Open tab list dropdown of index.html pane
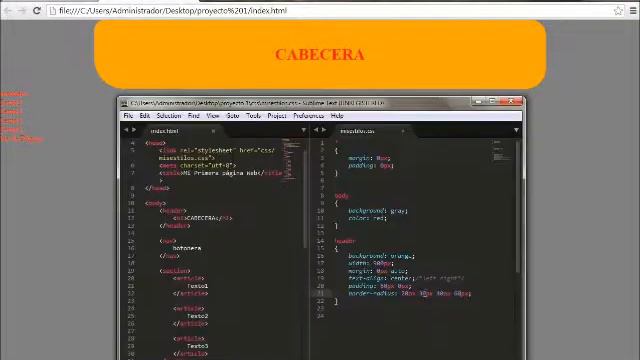This screenshot has height=360, width=640. tap(304, 130)
